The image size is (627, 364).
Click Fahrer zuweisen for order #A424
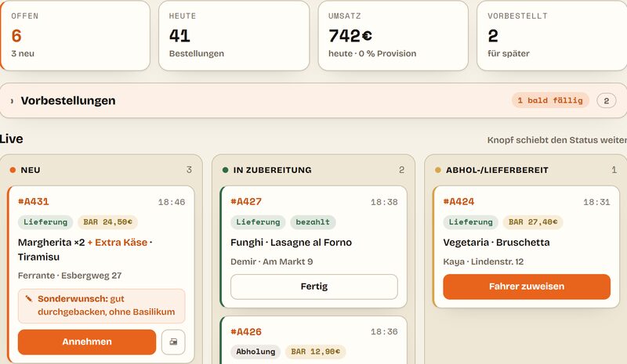click(527, 287)
